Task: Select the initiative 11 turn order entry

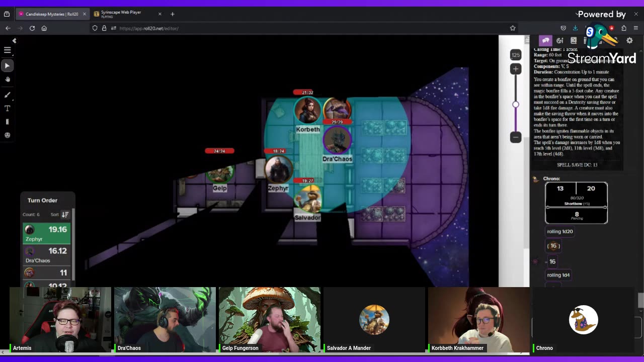Action: [x=47, y=273]
